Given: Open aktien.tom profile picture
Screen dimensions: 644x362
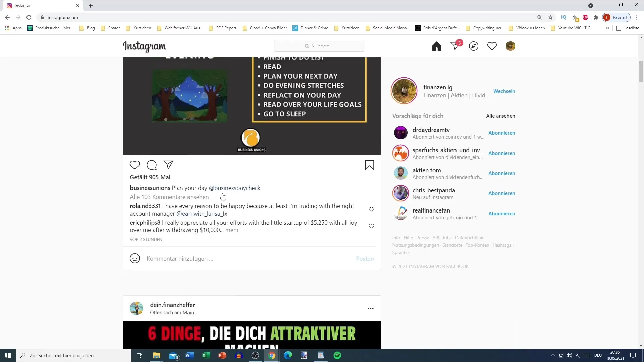Looking at the screenshot, I should coord(400,173).
